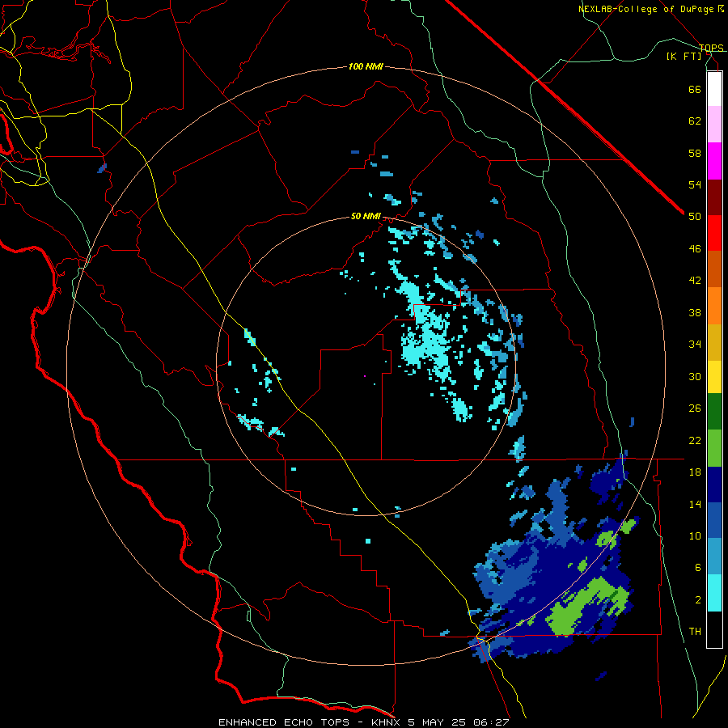Click the legend value 42
Image resolution: width=728 pixels, height=728 pixels.
[695, 281]
